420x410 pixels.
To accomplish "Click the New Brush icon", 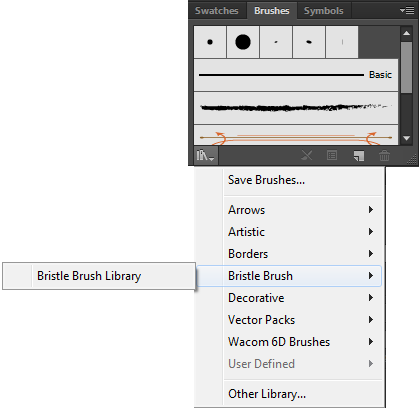I will (359, 156).
